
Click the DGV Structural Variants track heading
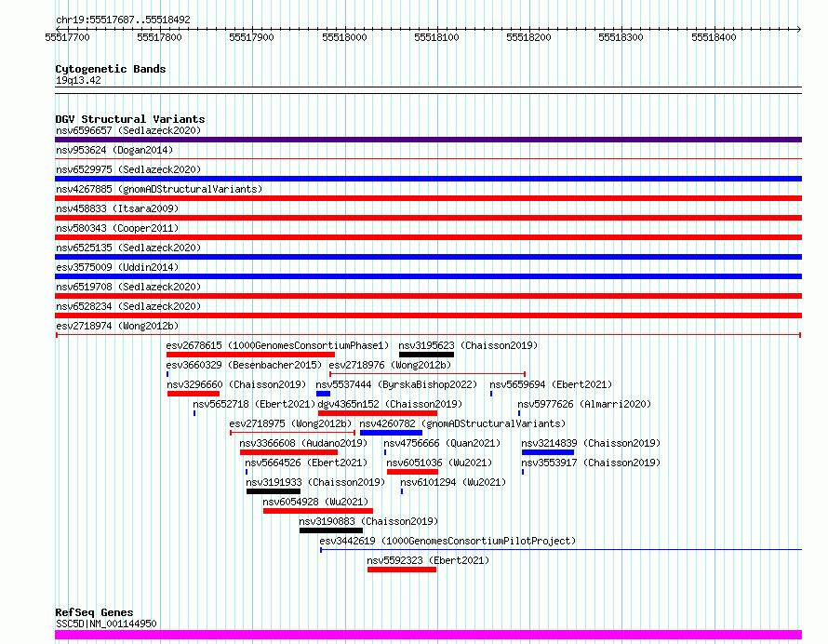coord(130,119)
